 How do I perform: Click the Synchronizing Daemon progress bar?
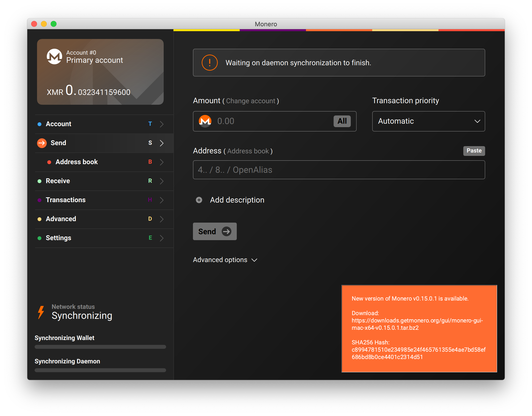tap(100, 370)
